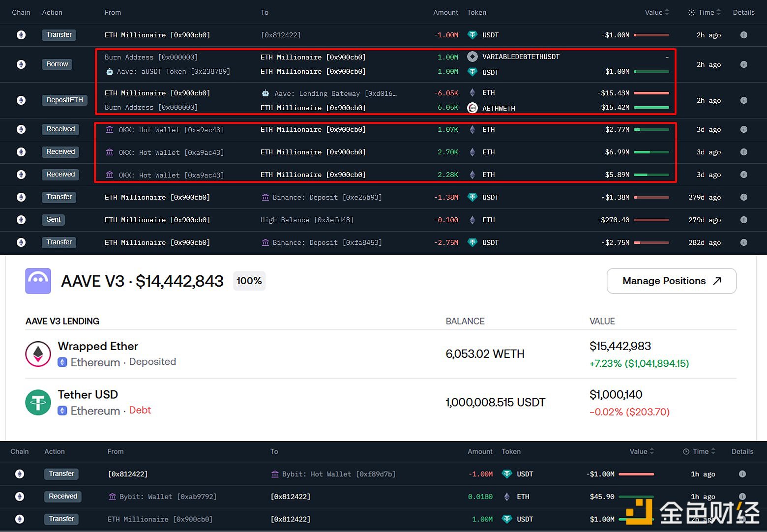The image size is (767, 532).
Task: Click the AAVE V3 ghost logo
Action: (x=38, y=281)
